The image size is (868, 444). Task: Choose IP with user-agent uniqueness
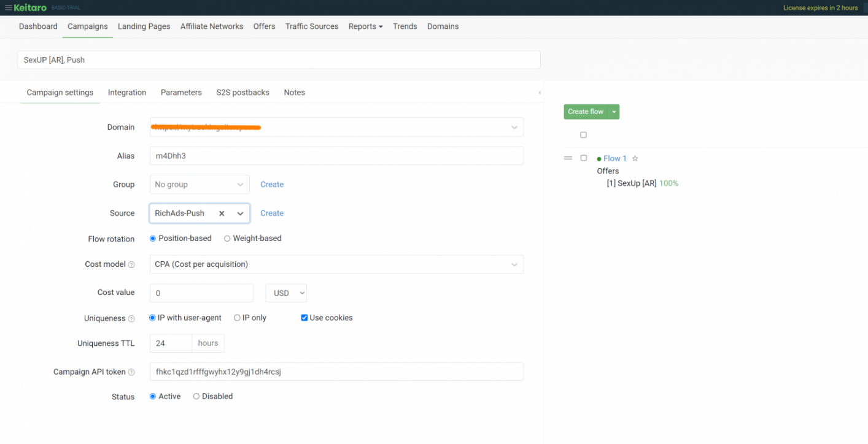pos(153,318)
